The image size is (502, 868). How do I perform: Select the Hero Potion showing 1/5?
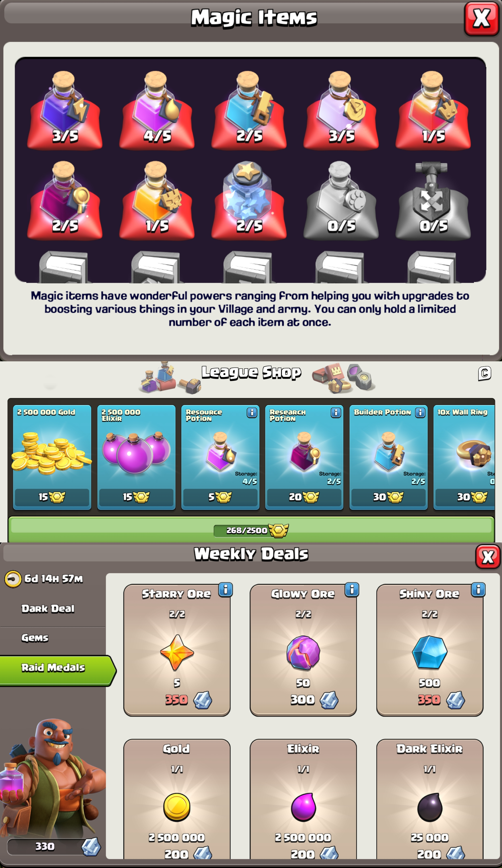click(433, 110)
